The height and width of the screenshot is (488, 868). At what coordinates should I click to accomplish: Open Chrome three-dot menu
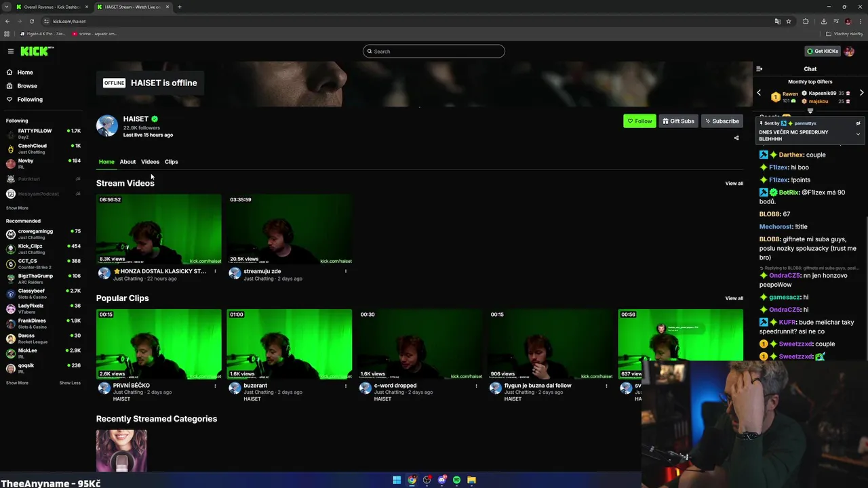pyautogui.click(x=861, y=21)
